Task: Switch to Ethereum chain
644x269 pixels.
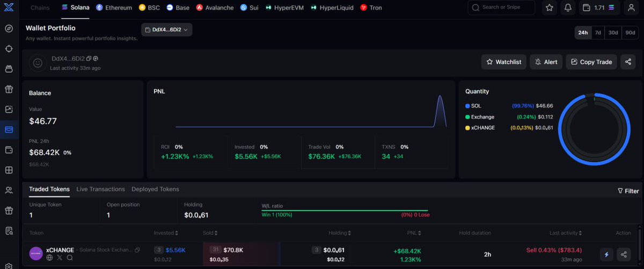Action: tap(114, 8)
